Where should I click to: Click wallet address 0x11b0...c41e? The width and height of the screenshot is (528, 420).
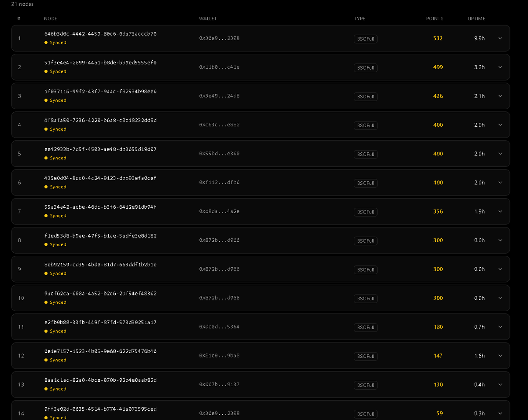[x=219, y=67]
